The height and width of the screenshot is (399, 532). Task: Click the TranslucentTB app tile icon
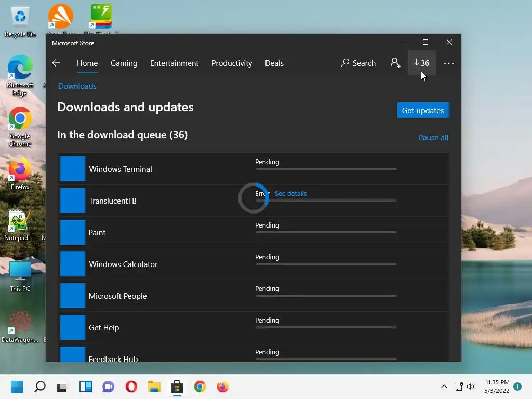(x=73, y=201)
